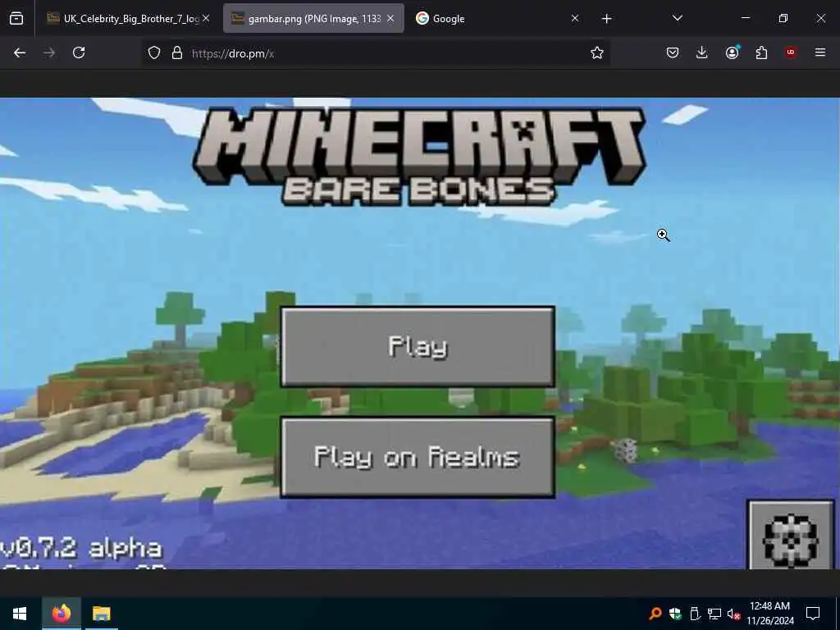Select the gambar.png image tab
The image size is (840, 630).
(x=313, y=19)
